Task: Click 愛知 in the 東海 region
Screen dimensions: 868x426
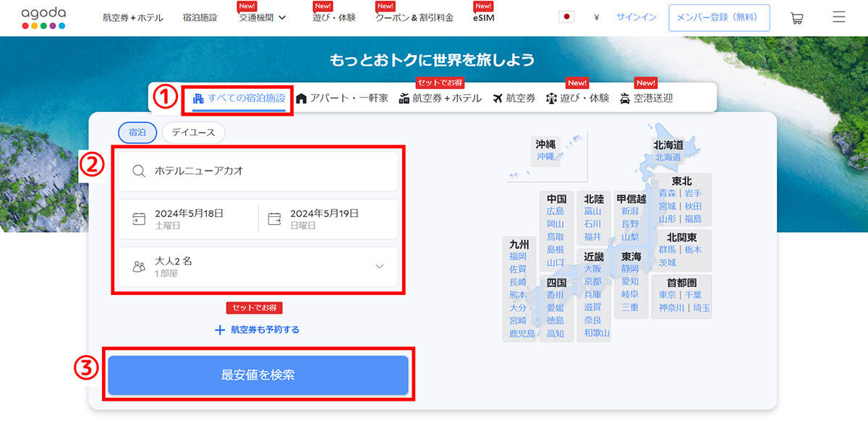Action: [630, 281]
